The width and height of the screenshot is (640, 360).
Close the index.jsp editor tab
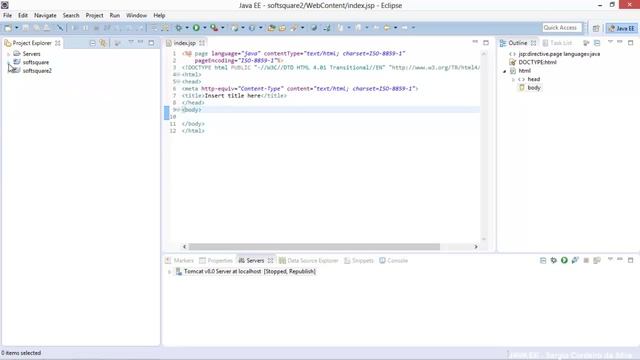(x=202, y=43)
